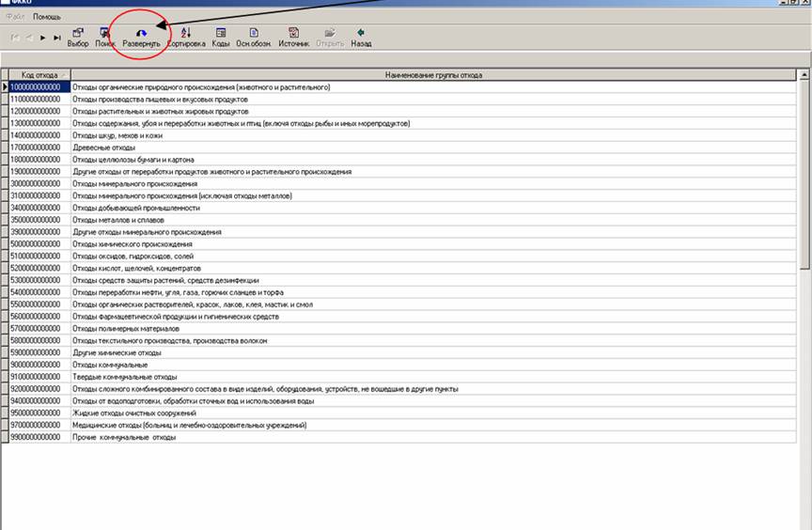Click the Источник toolbar icon
The width and height of the screenshot is (812, 530).
coord(293,36)
